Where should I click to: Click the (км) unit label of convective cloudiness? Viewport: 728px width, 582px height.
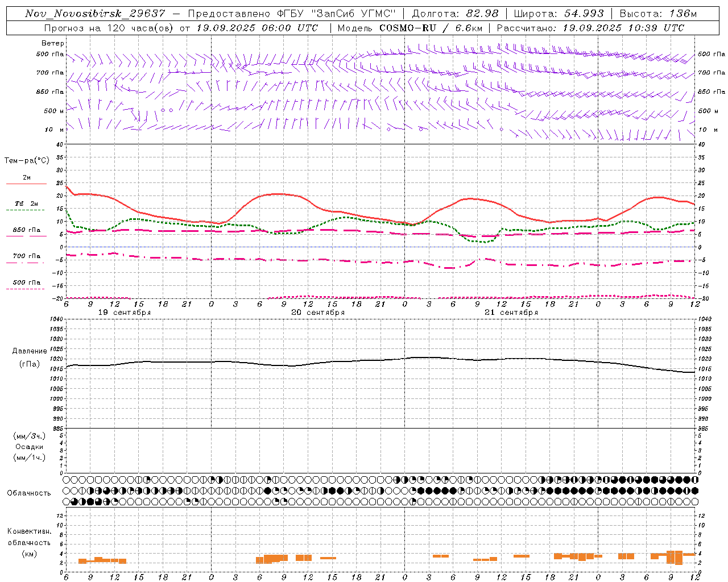30,554
